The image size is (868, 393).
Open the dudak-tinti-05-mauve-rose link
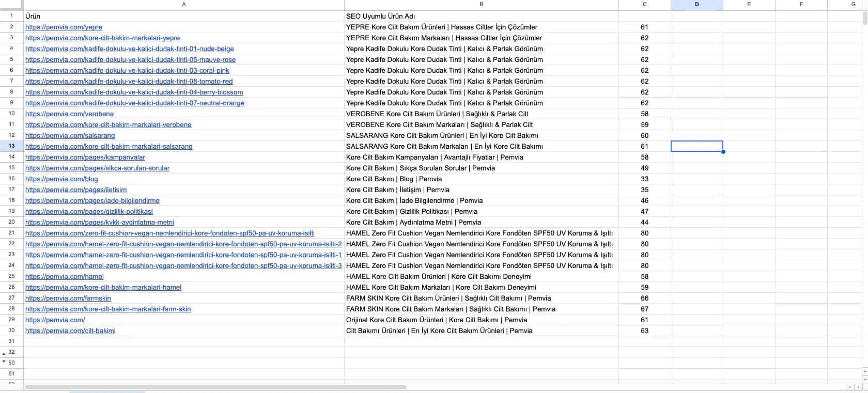[x=130, y=59]
